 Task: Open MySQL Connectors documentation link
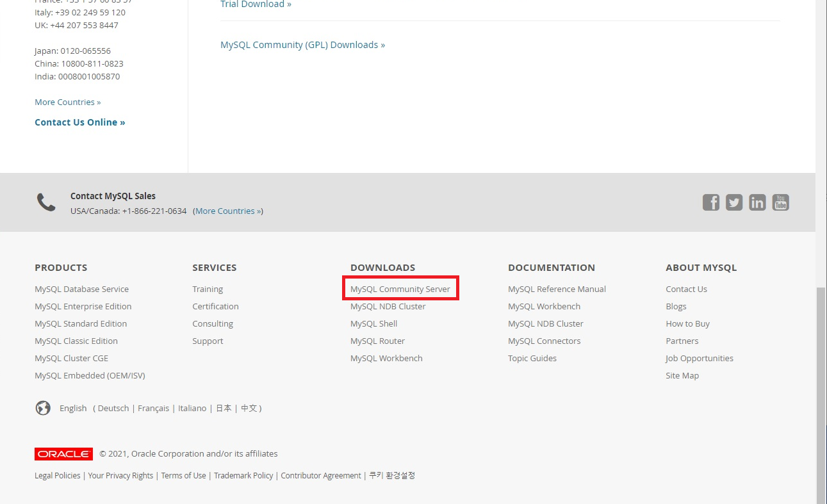(x=544, y=341)
